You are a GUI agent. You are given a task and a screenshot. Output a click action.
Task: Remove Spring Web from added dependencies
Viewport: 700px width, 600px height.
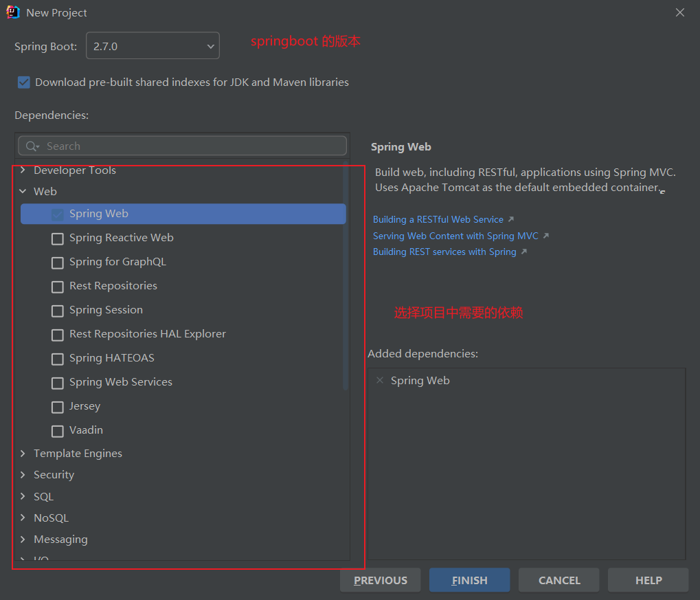[x=380, y=380]
